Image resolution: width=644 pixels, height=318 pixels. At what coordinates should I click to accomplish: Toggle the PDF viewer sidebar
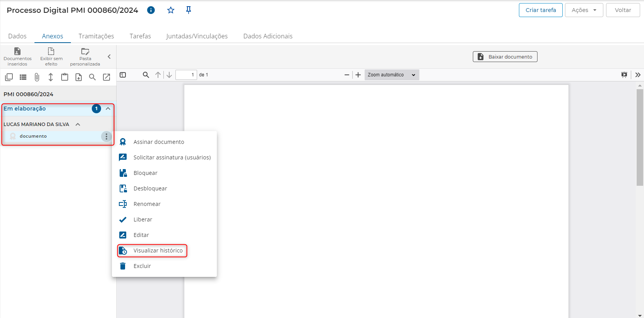pos(123,75)
